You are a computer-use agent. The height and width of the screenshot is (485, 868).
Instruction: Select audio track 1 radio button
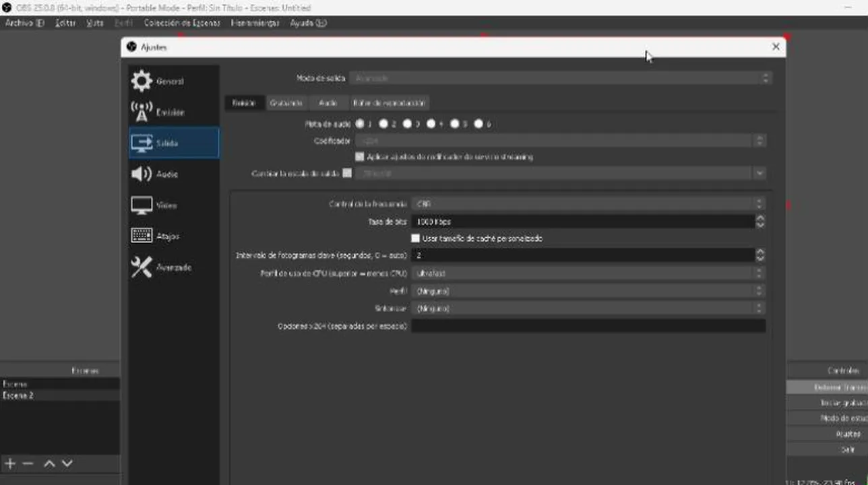(x=360, y=124)
